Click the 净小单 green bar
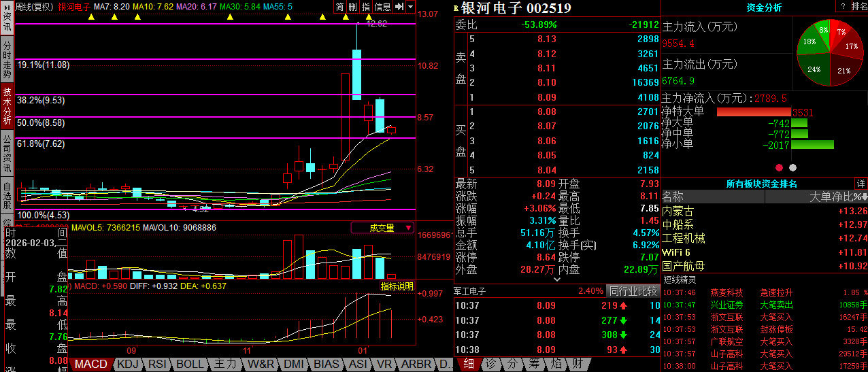 [812, 144]
